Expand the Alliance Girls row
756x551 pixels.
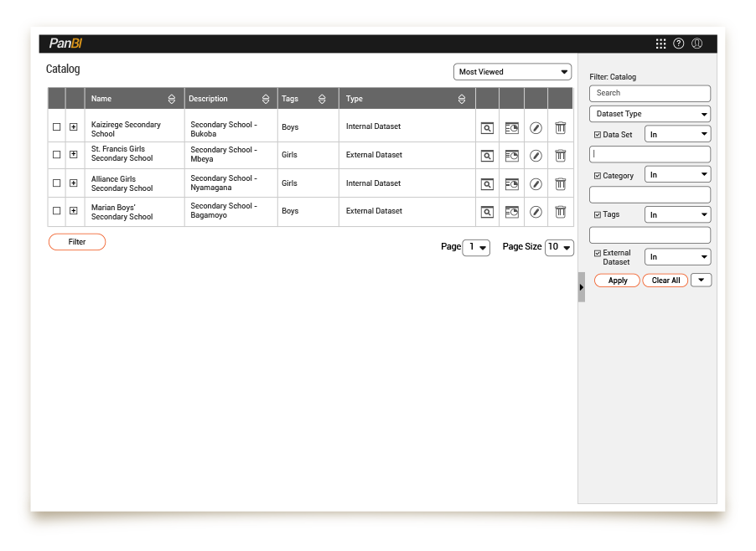tap(73, 183)
